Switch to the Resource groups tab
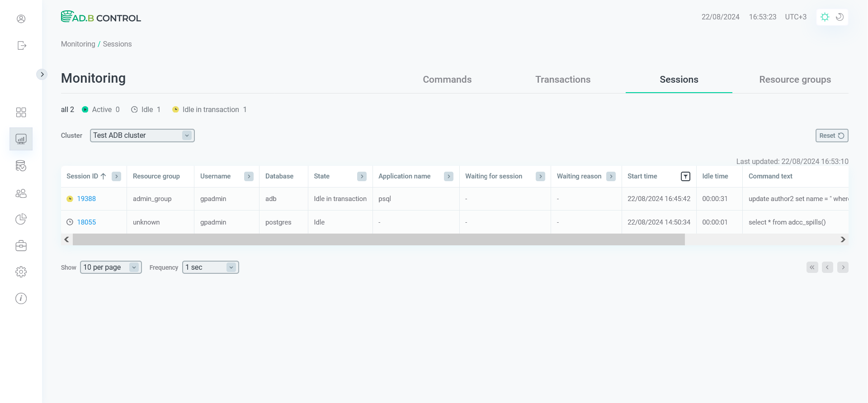This screenshot has width=868, height=403. [x=795, y=80]
